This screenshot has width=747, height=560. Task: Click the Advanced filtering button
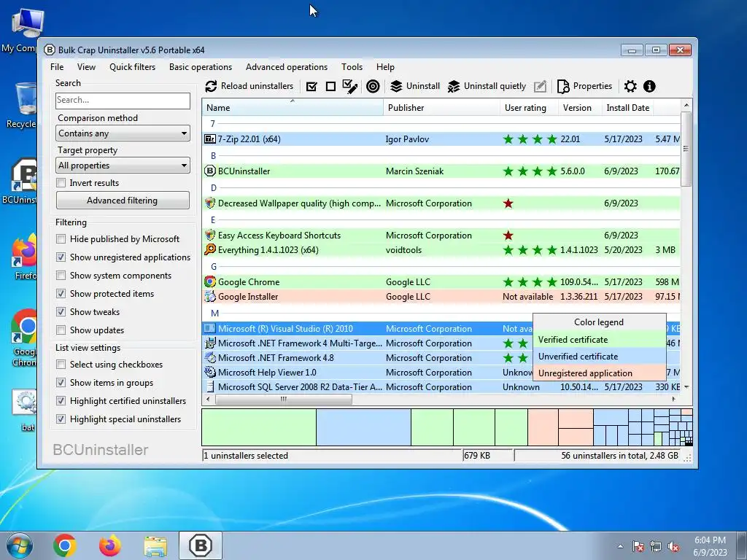123,201
